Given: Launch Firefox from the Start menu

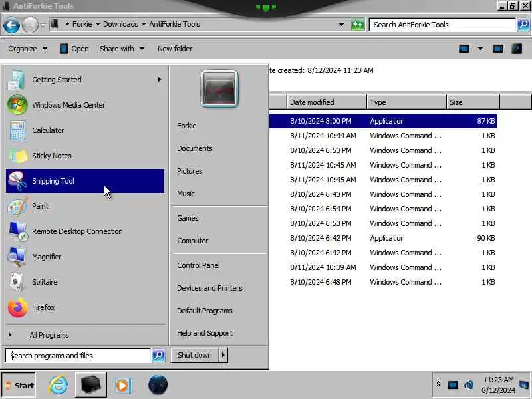Looking at the screenshot, I should pos(85,307).
